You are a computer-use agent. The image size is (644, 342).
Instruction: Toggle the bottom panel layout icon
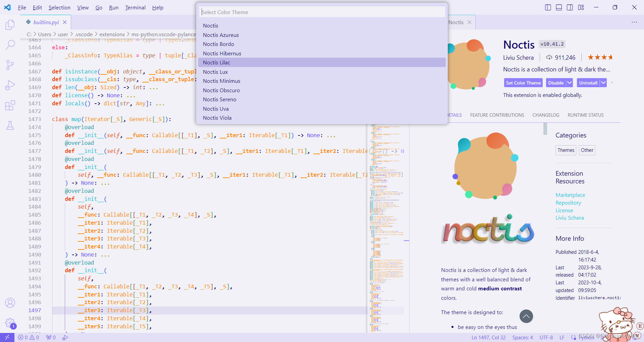click(x=559, y=7)
